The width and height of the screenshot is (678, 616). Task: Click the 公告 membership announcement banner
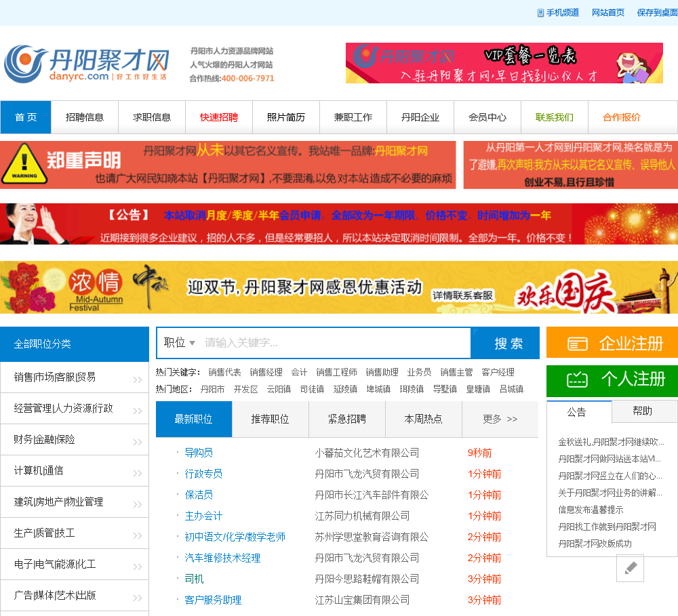pyautogui.click(x=339, y=224)
